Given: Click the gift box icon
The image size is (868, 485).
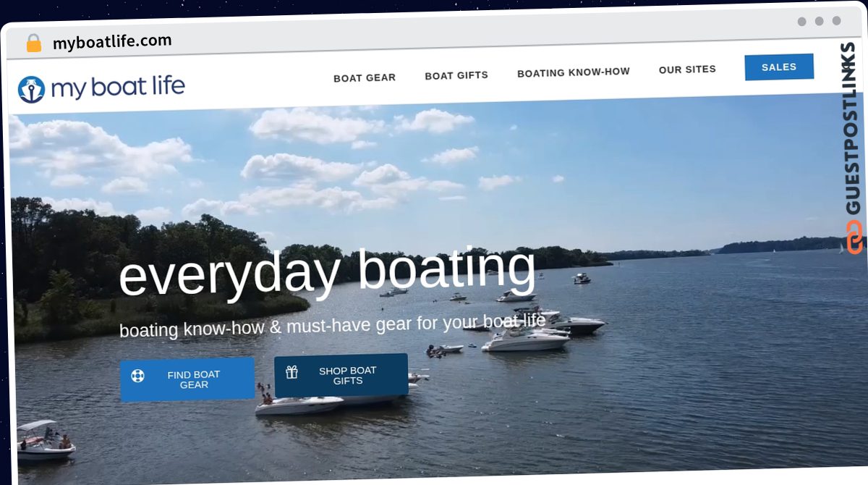Looking at the screenshot, I should (292, 372).
